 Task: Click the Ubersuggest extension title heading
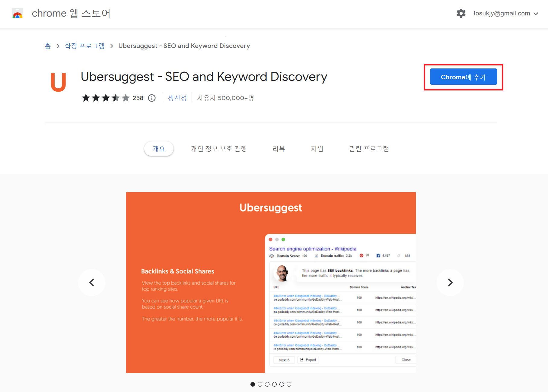(204, 77)
